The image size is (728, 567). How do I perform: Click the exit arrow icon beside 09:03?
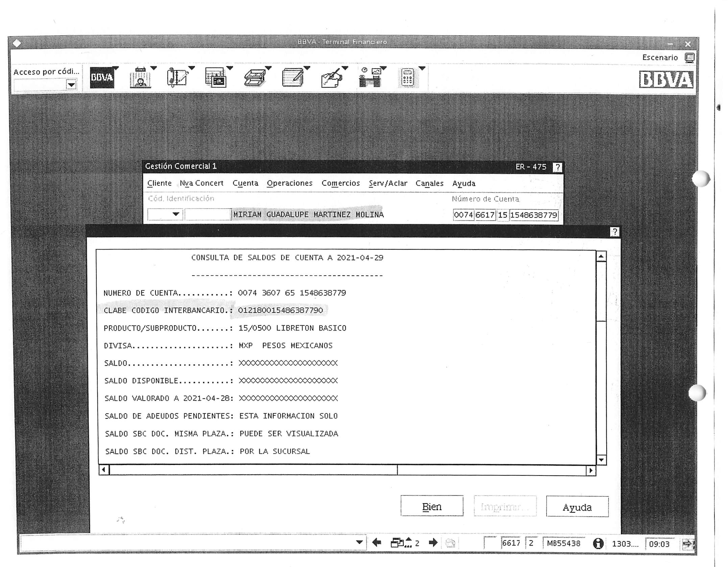(687, 544)
